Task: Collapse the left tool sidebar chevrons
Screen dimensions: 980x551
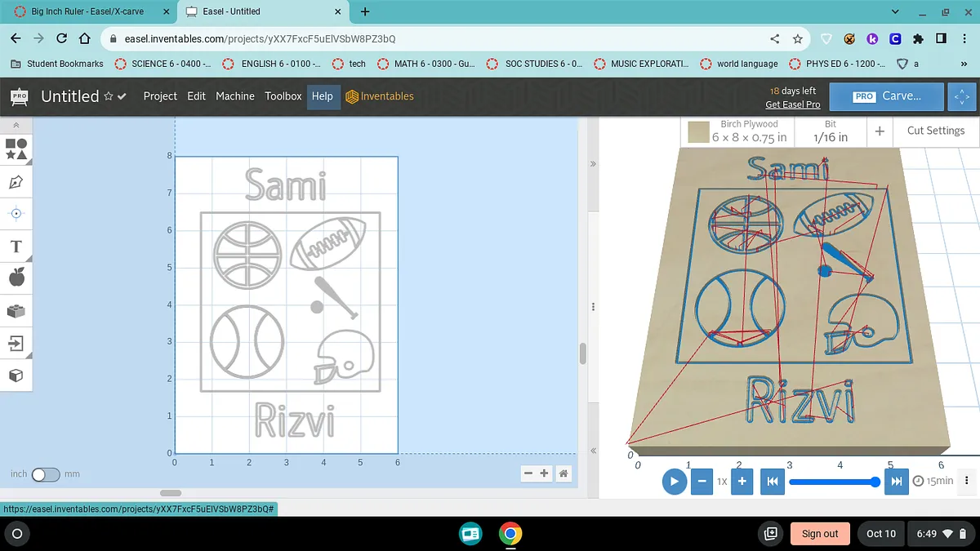Action: tap(16, 126)
